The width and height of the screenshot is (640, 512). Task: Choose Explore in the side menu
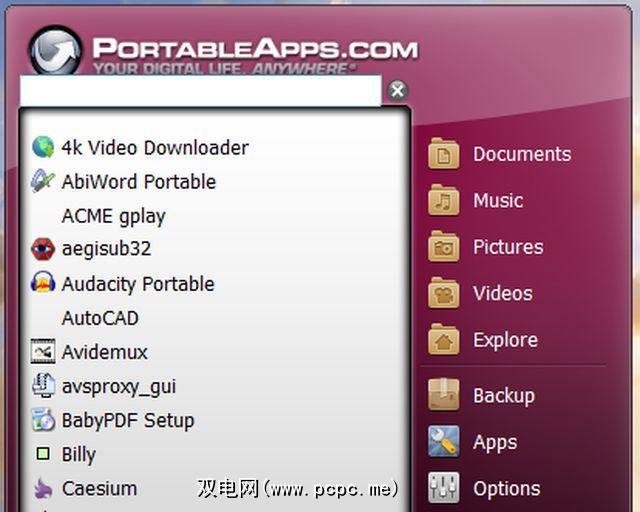click(505, 340)
